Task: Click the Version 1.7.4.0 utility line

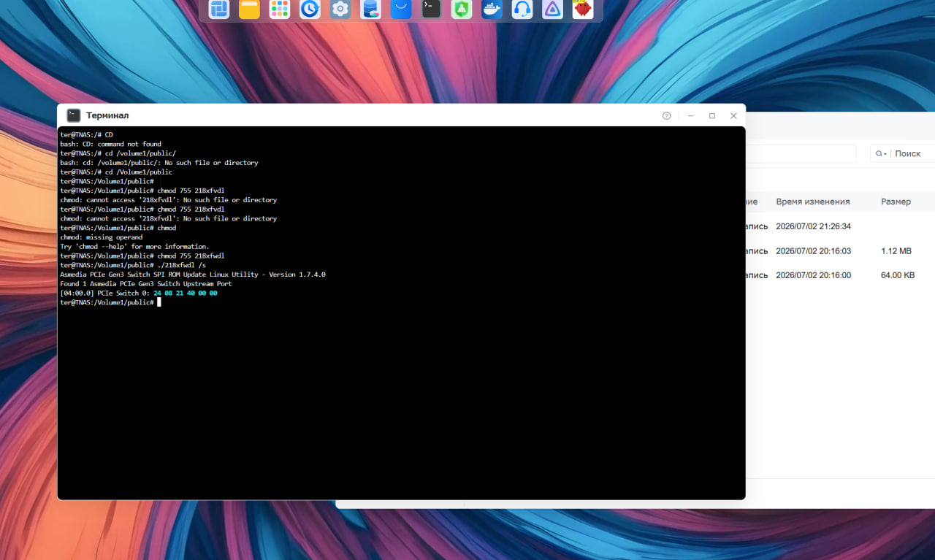Action: [193, 275]
